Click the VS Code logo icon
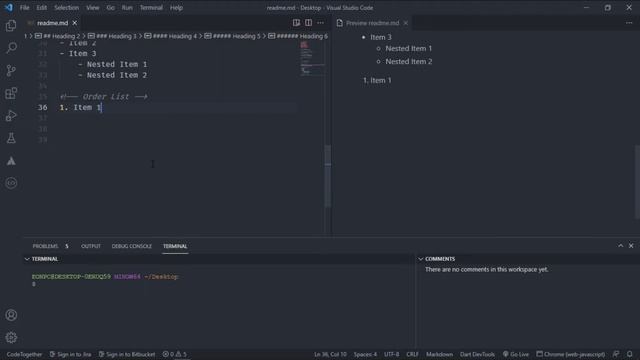Screen dimensions: 640x360 (x=9, y=7)
